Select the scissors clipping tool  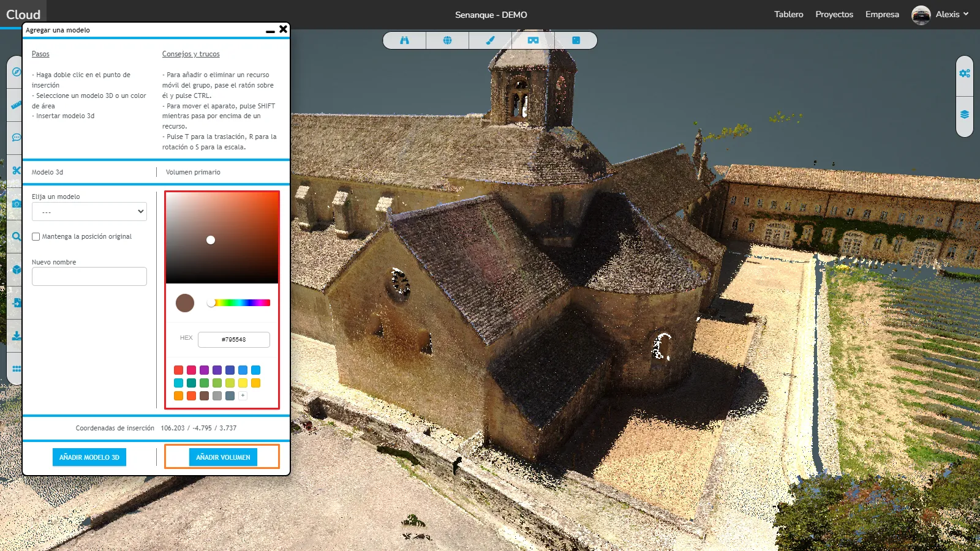[17, 170]
